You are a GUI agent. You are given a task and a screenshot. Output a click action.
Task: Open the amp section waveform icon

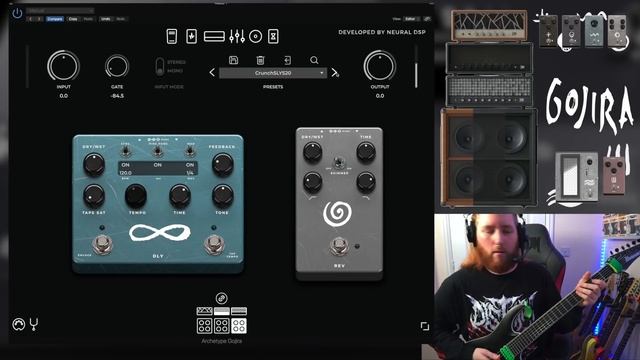(x=191, y=36)
